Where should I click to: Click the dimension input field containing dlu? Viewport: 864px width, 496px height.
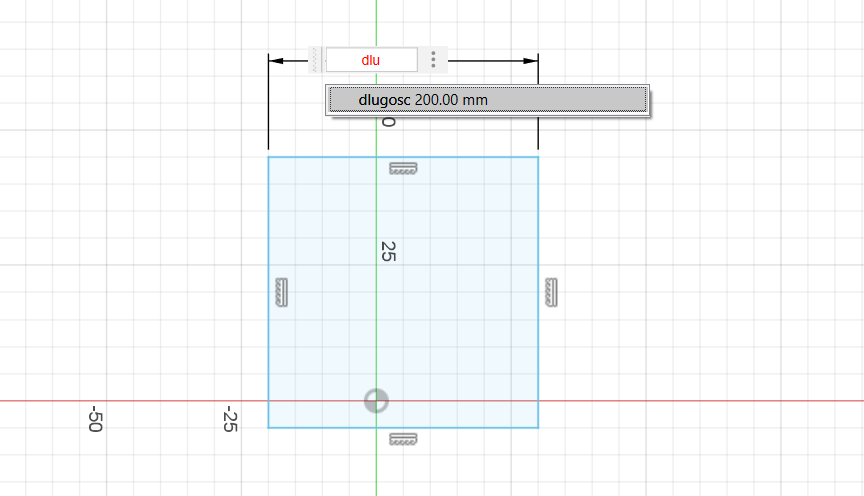(371, 60)
